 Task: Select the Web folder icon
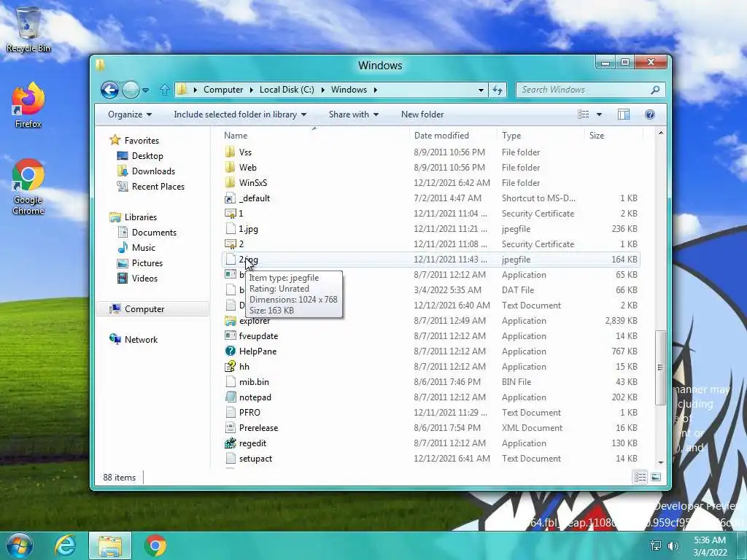coord(230,167)
